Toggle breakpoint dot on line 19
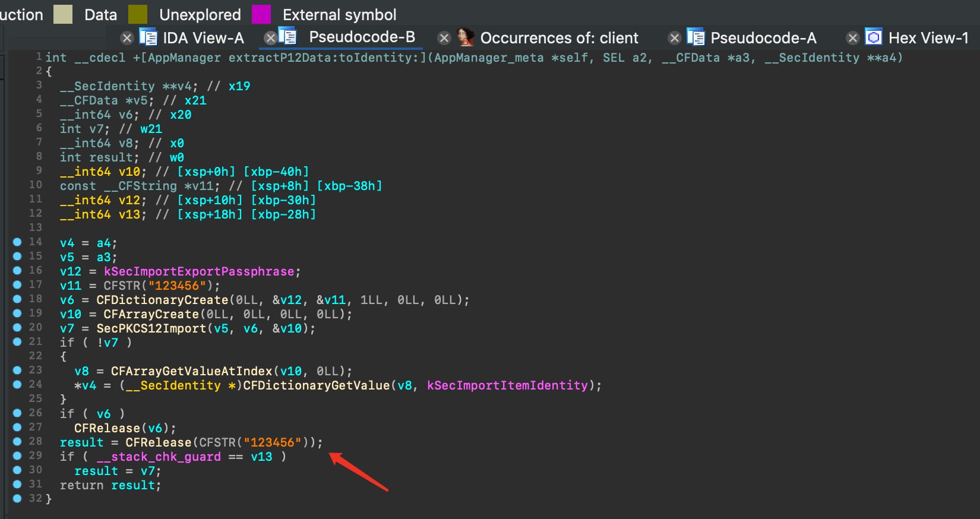This screenshot has height=519, width=980. (x=17, y=313)
